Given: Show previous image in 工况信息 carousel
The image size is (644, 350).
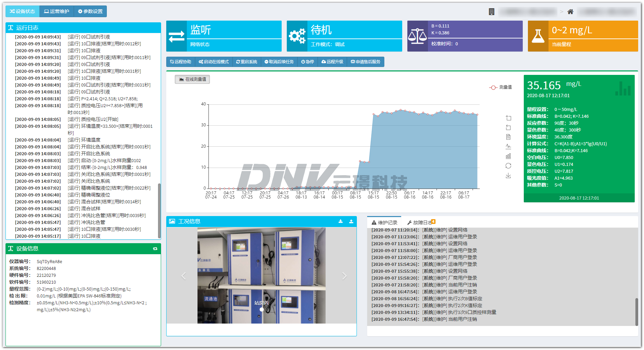Looking at the screenshot, I should pyautogui.click(x=184, y=276).
